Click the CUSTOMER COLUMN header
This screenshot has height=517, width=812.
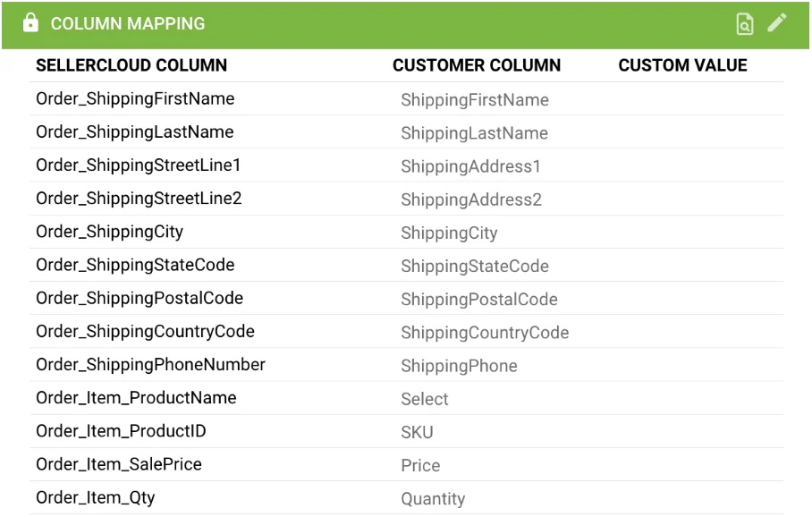pyautogui.click(x=477, y=65)
